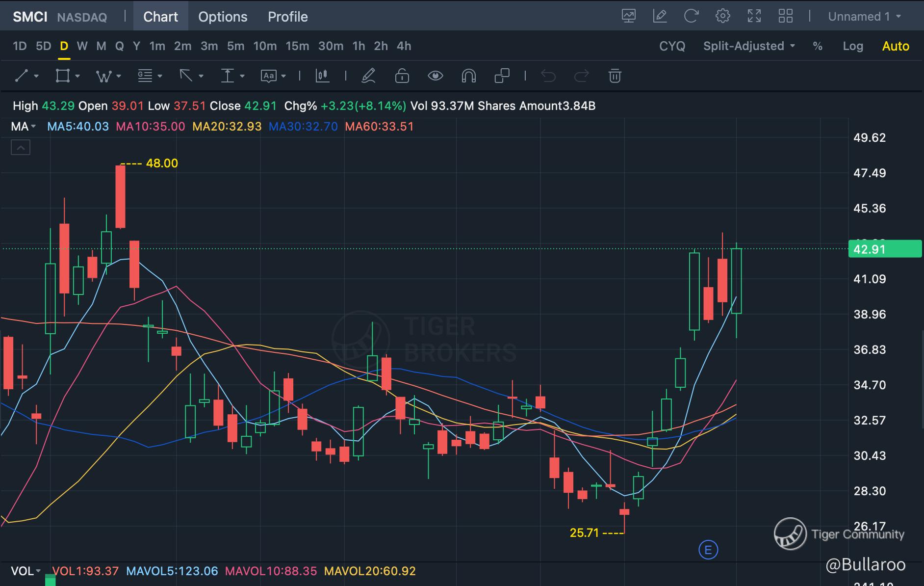Viewport: 924px width, 586px height.
Task: Click the refresh chart icon
Action: pyautogui.click(x=691, y=16)
